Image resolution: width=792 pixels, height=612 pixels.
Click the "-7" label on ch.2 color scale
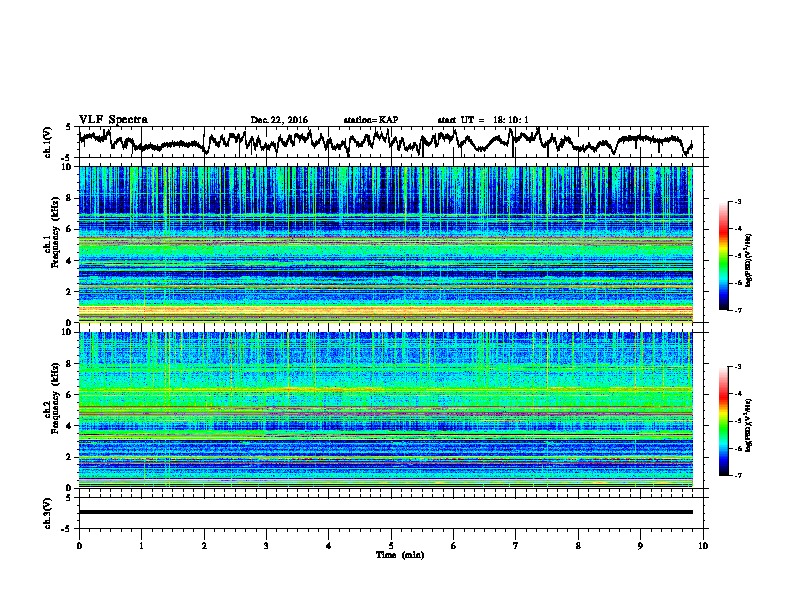[x=738, y=475]
